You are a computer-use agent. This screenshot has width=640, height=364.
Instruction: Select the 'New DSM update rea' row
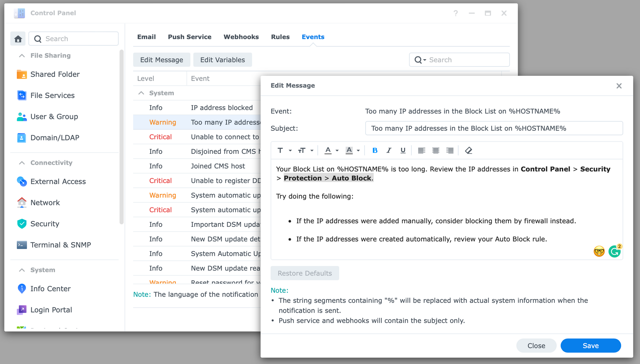[197, 268]
